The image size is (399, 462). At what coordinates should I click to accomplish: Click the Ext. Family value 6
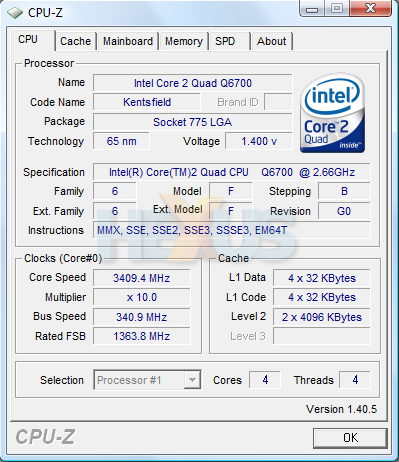(x=115, y=211)
